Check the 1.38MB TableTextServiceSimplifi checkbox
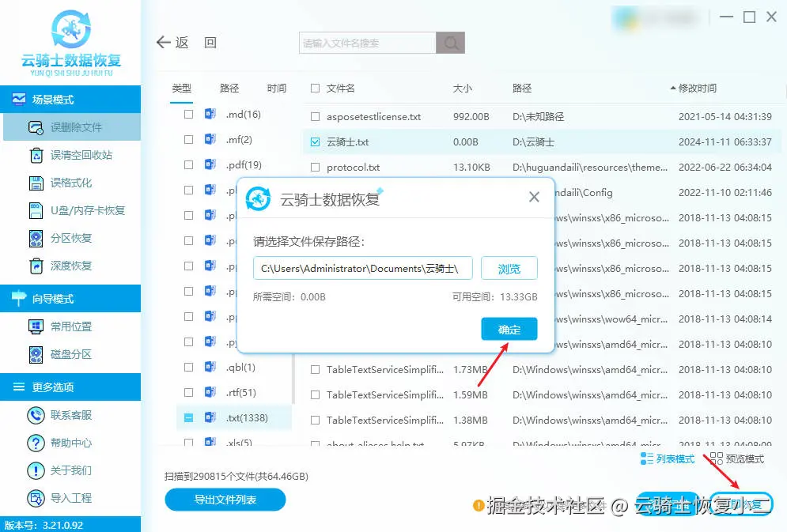The image size is (787, 532). click(316, 421)
